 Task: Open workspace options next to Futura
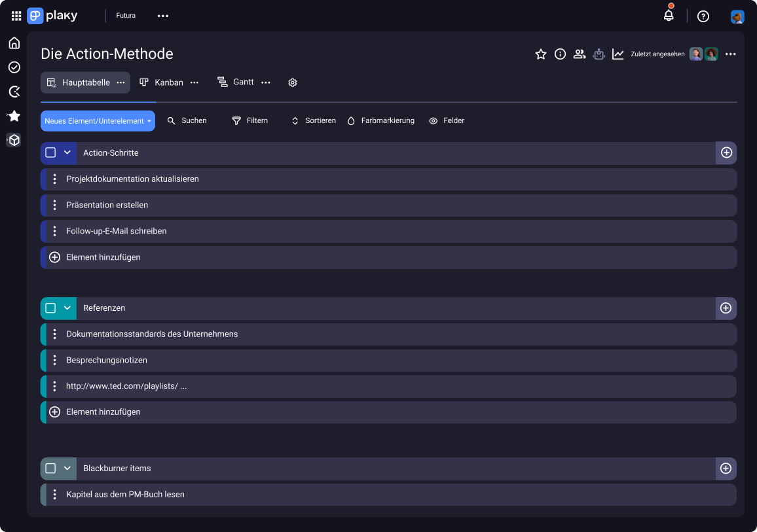point(163,16)
